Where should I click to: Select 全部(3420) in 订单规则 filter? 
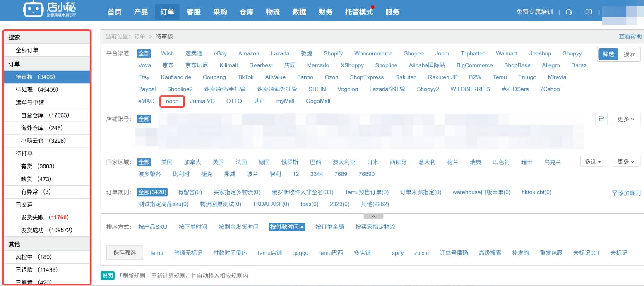(x=152, y=192)
